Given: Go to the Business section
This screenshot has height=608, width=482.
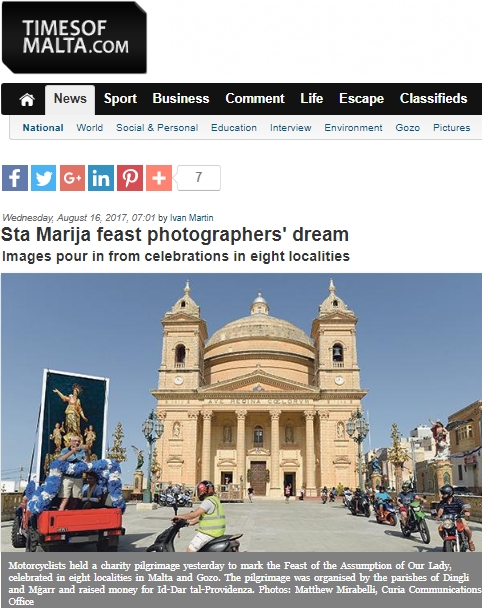Looking at the screenshot, I should (x=181, y=98).
